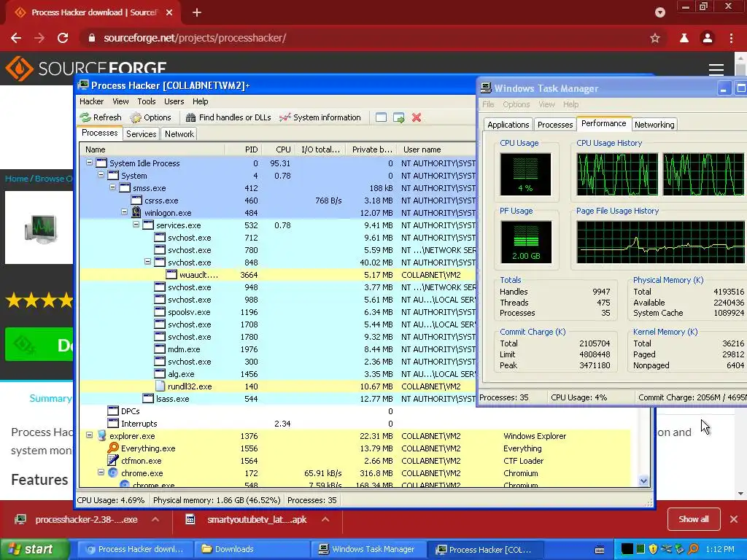Collapse services.exe tree node
Viewport: 747px width, 560px height.
(136, 225)
